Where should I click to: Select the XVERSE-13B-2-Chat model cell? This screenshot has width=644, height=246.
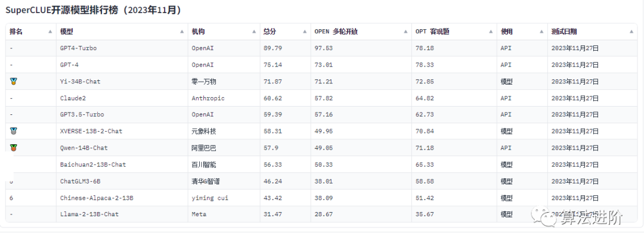122,131
